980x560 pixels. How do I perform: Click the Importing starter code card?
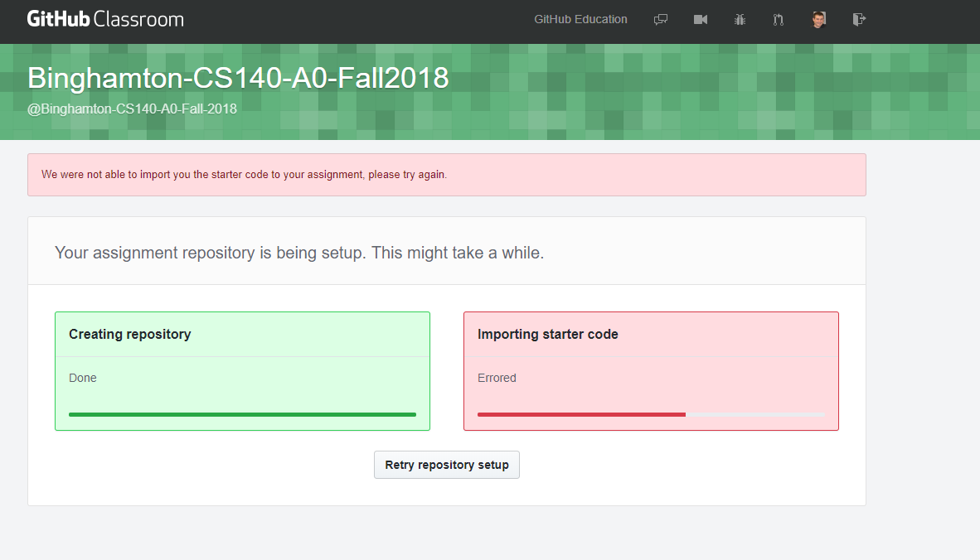pos(651,370)
